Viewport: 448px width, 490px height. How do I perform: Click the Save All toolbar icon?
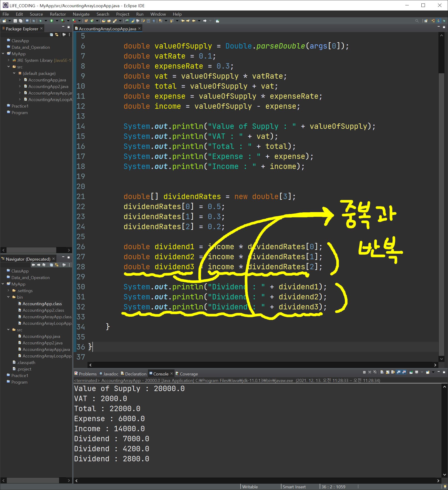pyautogui.click(x=21, y=21)
